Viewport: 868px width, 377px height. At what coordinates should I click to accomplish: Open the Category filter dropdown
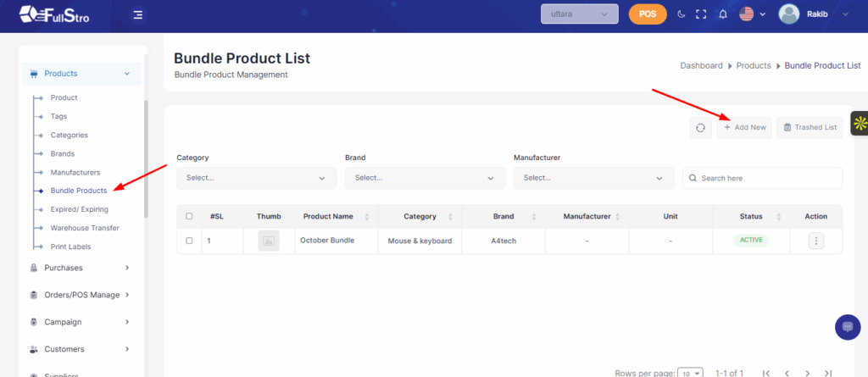tap(256, 178)
